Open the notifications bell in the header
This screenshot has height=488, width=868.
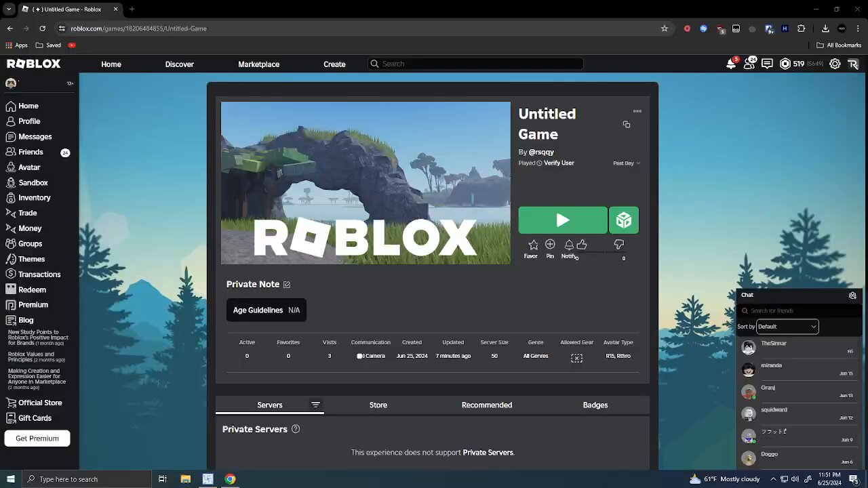pos(731,63)
